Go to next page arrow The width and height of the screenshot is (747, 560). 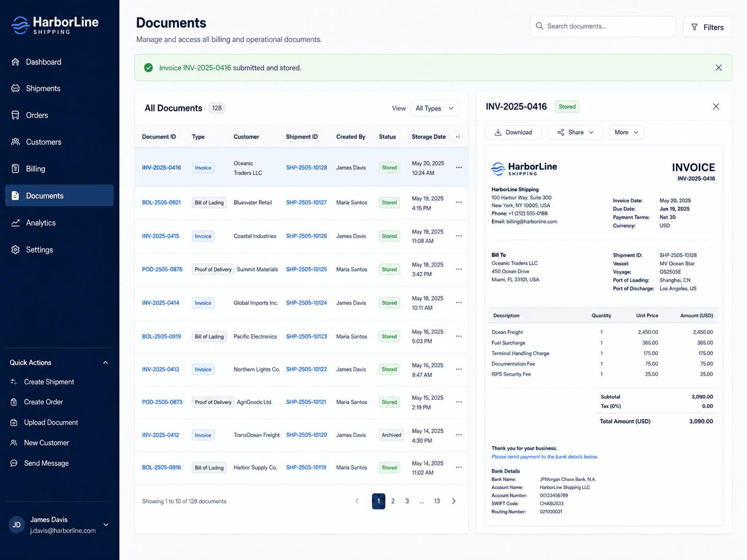point(453,501)
